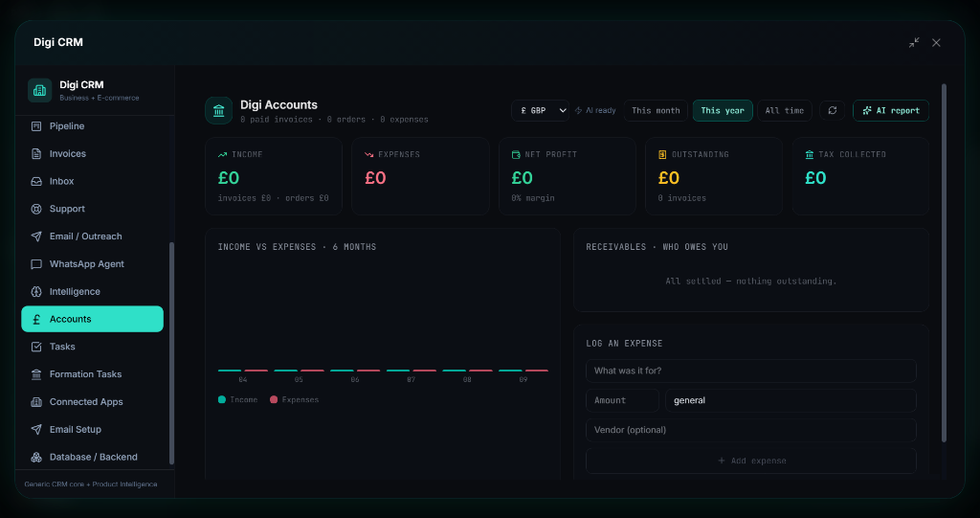980x518 pixels.
Task: Toggle the Income legend item
Action: coord(237,400)
